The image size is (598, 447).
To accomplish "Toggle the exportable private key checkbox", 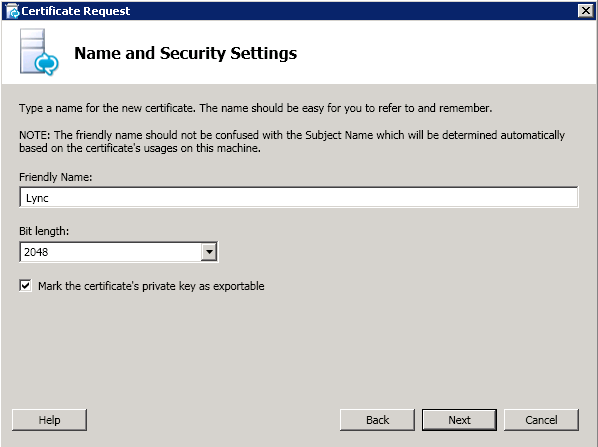I will [25, 285].
